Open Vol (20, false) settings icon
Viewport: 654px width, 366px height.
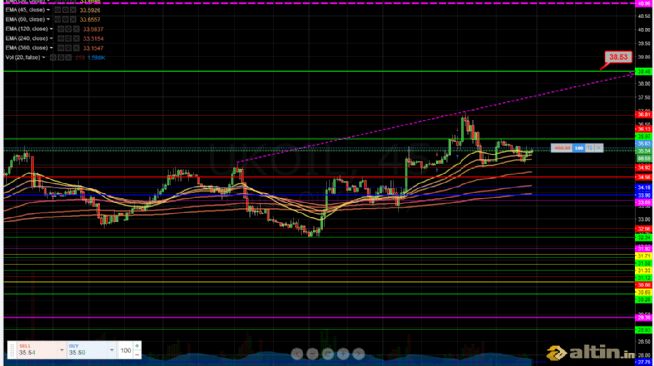61,58
